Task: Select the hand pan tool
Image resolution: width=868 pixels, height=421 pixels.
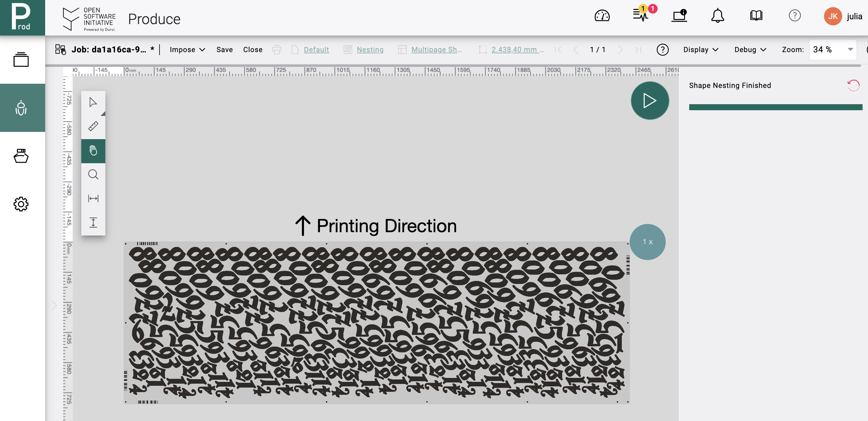Action: pyautogui.click(x=93, y=151)
